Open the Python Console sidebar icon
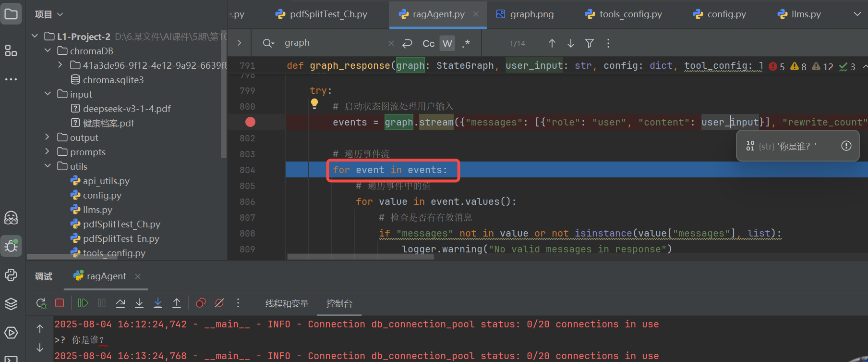This screenshot has height=362, width=868. tap(11, 275)
